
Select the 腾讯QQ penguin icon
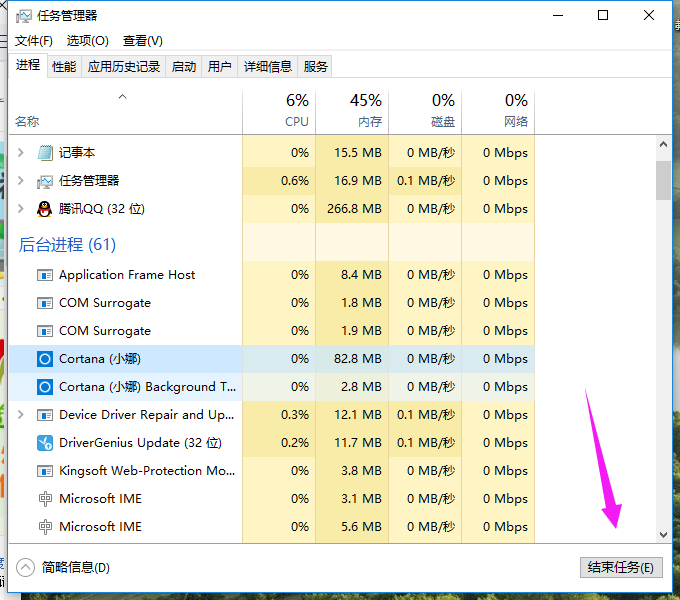coord(44,209)
